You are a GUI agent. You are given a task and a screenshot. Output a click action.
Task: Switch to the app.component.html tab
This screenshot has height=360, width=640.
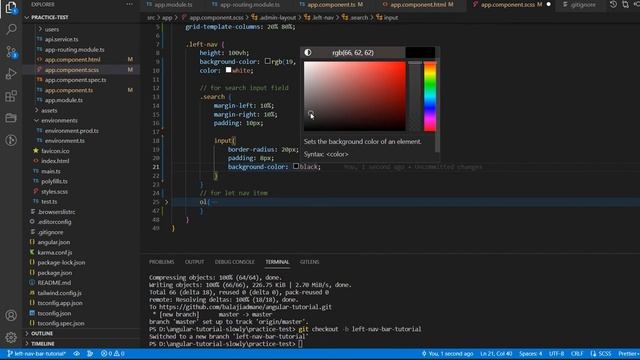[418, 4]
